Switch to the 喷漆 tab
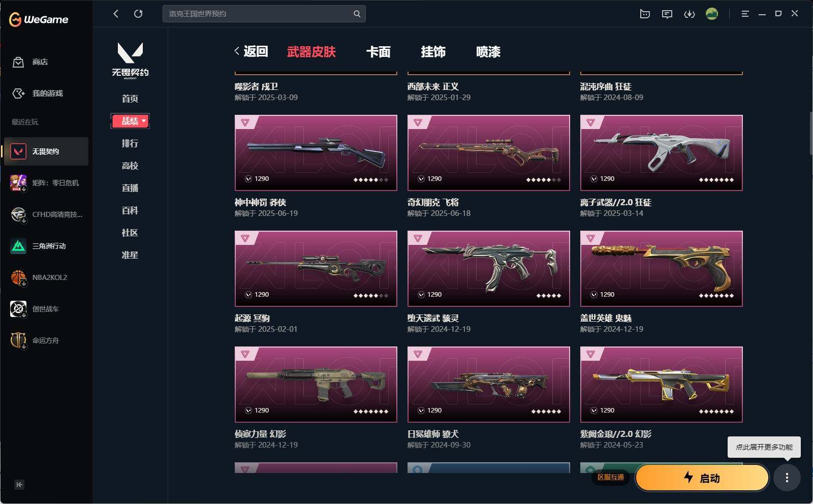Screen dimensions: 813x504 tap(488, 52)
